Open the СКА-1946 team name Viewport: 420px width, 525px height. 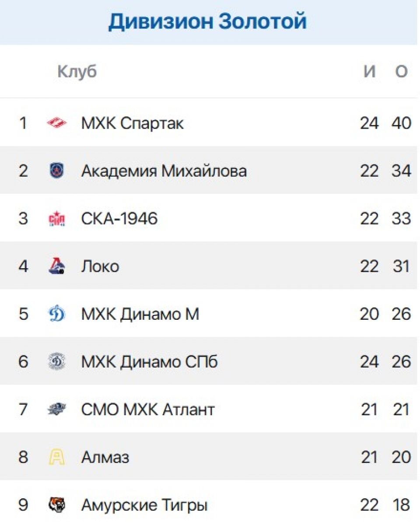tap(119, 219)
